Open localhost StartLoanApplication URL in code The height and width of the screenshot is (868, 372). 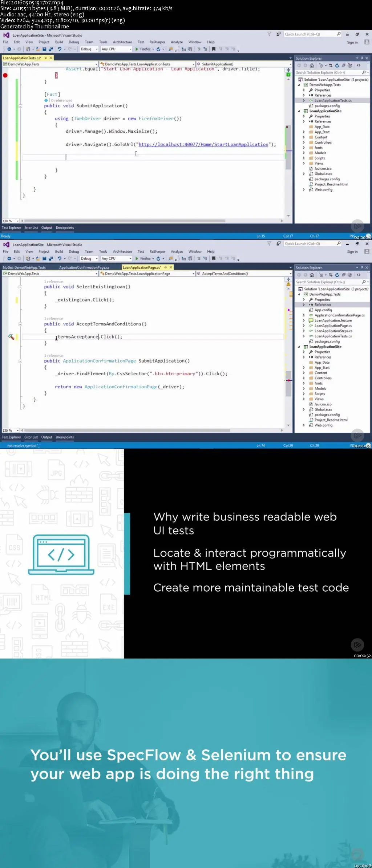[x=203, y=144]
